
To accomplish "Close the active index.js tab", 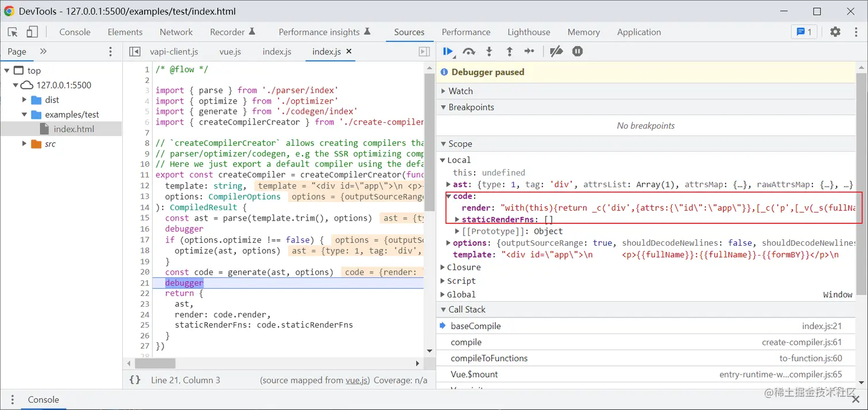I will 348,51.
